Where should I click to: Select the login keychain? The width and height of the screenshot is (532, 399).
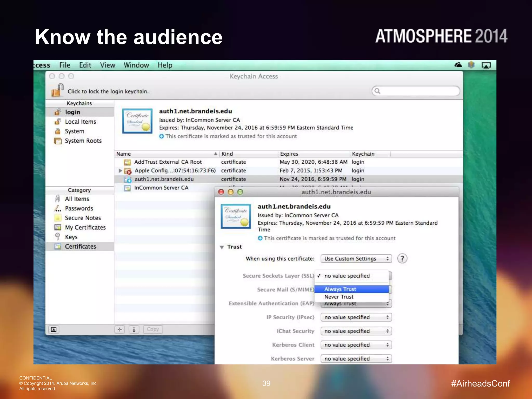tap(80, 112)
